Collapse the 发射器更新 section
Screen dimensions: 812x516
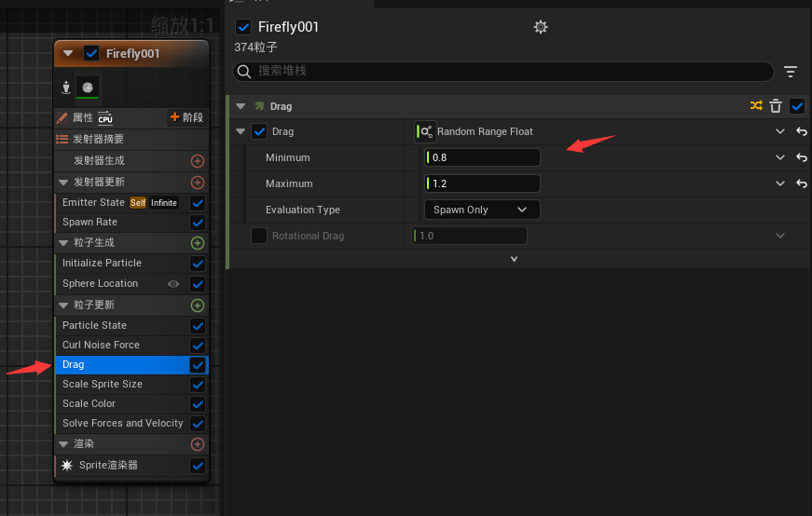tap(63, 183)
